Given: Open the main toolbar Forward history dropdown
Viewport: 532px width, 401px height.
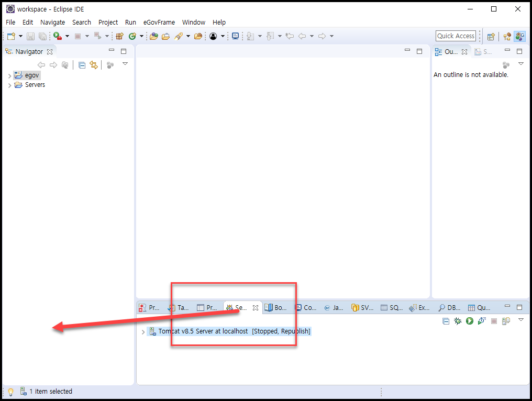Looking at the screenshot, I should pos(331,36).
